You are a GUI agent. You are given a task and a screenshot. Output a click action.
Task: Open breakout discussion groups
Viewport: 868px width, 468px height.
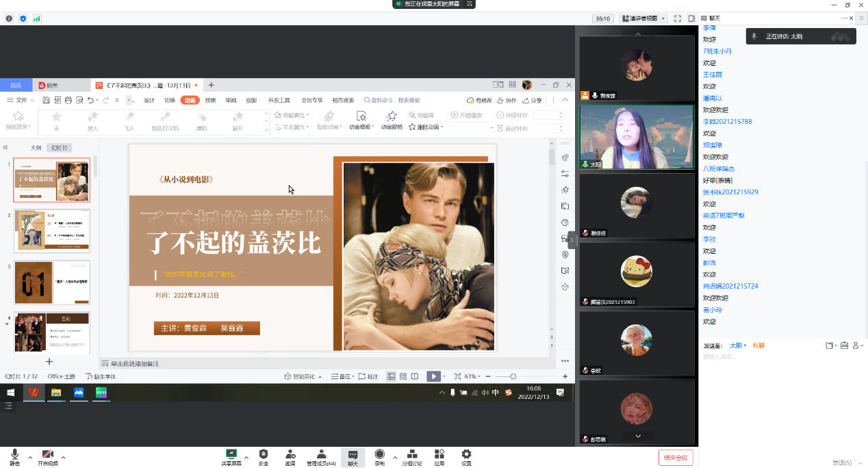click(411, 456)
